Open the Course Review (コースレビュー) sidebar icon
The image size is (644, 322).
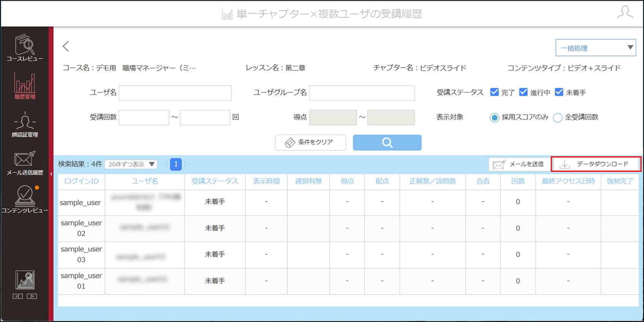tap(25, 48)
